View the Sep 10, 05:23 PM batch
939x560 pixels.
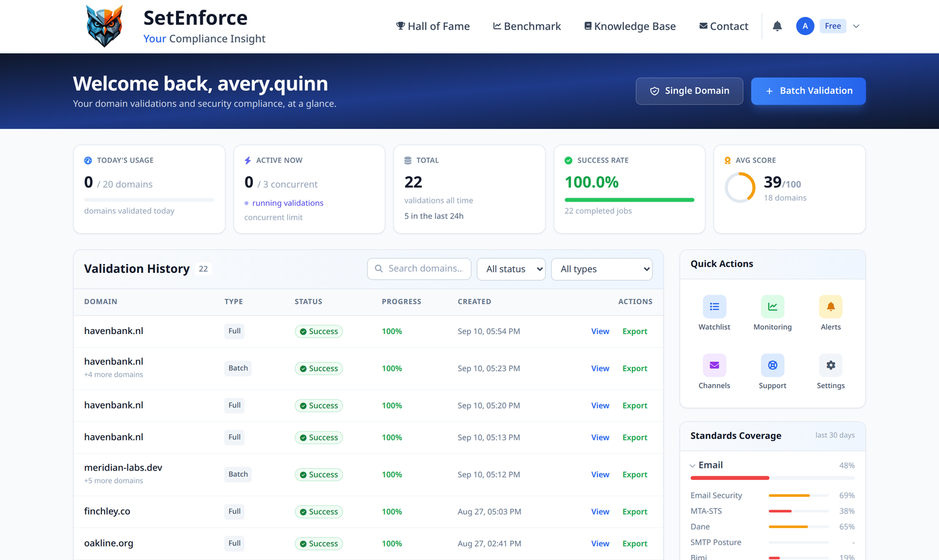(600, 369)
